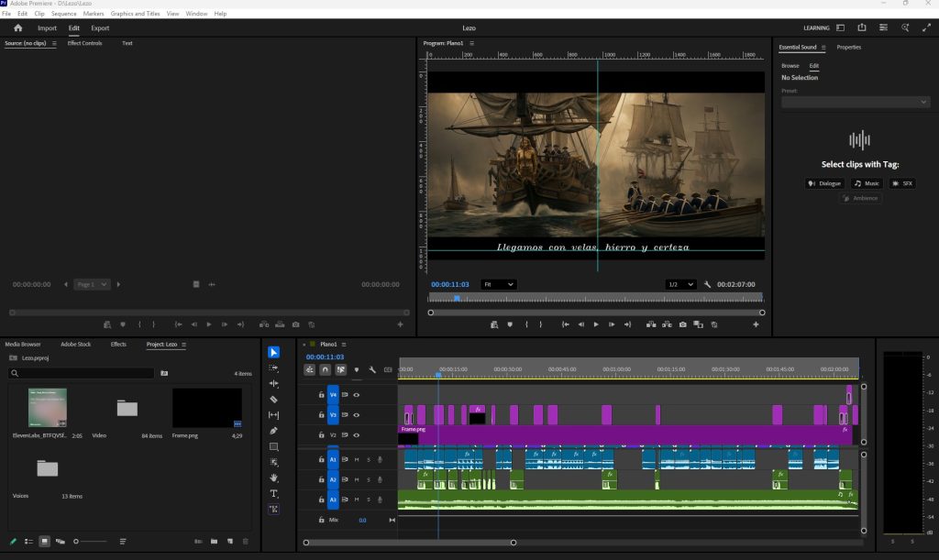Switch to Effect Controls tab
Screen dimensions: 939x560
tap(84, 43)
